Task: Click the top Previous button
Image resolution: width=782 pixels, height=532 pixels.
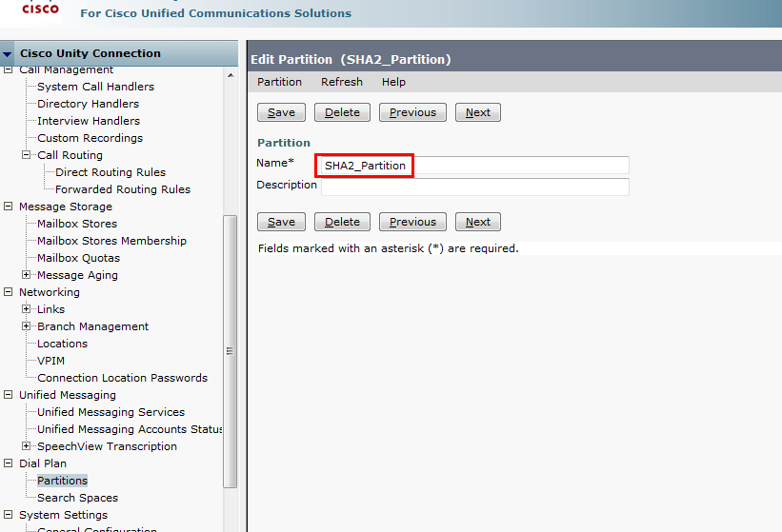Action: 412,112
